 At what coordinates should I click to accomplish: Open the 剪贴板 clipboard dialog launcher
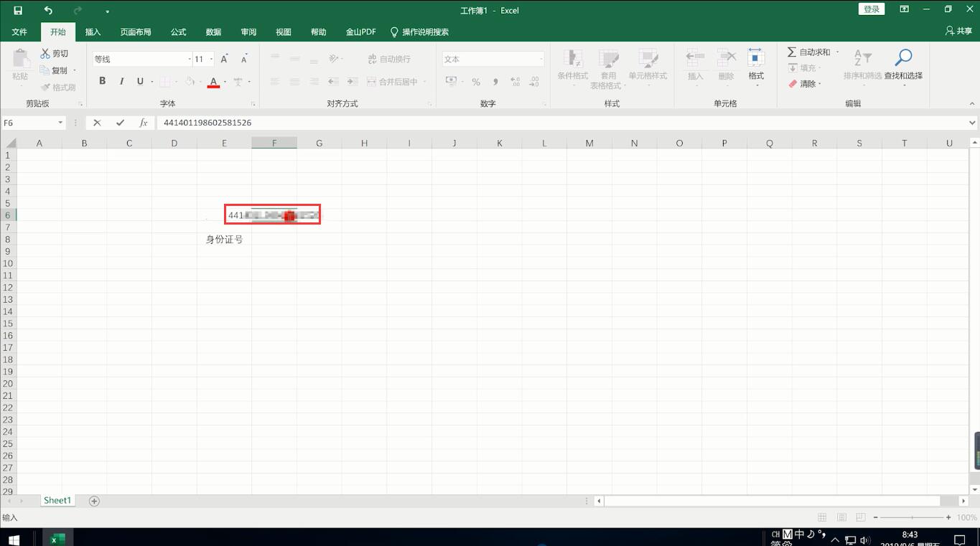(80, 104)
